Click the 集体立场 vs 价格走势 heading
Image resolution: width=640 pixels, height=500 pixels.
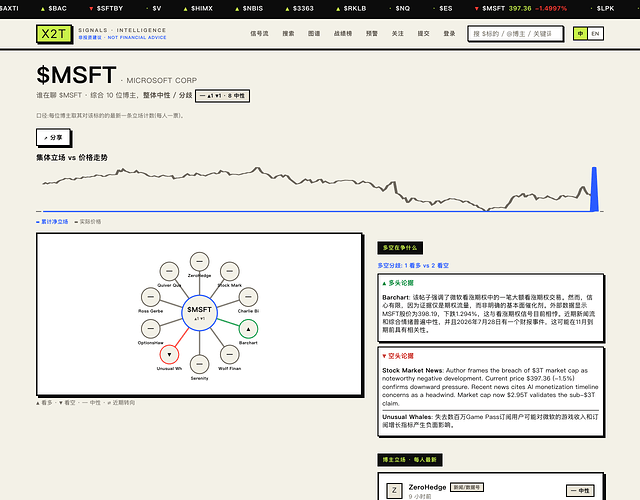click(x=72, y=158)
